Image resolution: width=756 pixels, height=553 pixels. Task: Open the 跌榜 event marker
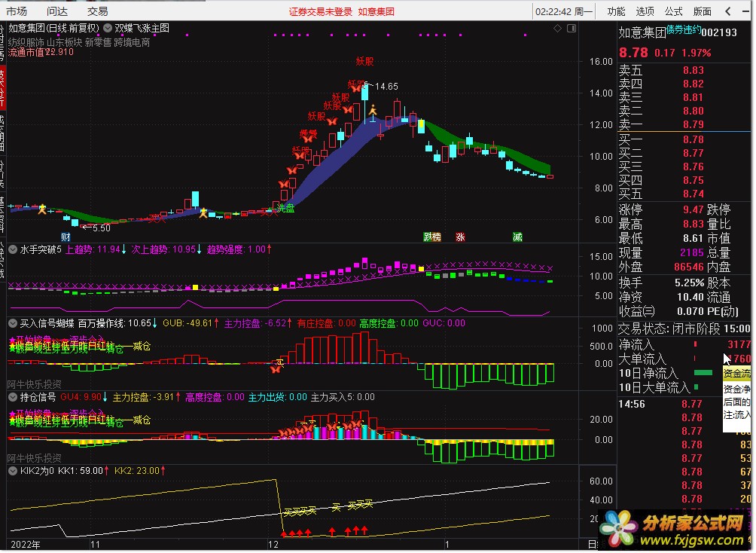click(432, 237)
